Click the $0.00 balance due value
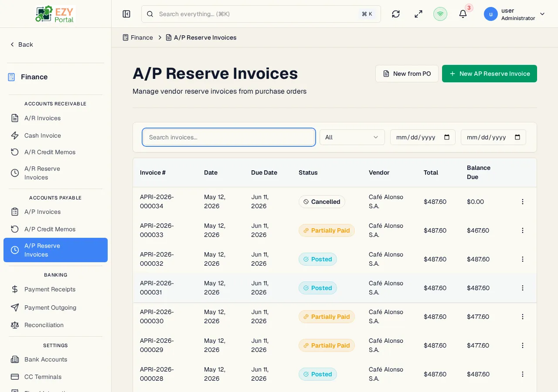Screen dimensions: 558x392 (x=475, y=202)
